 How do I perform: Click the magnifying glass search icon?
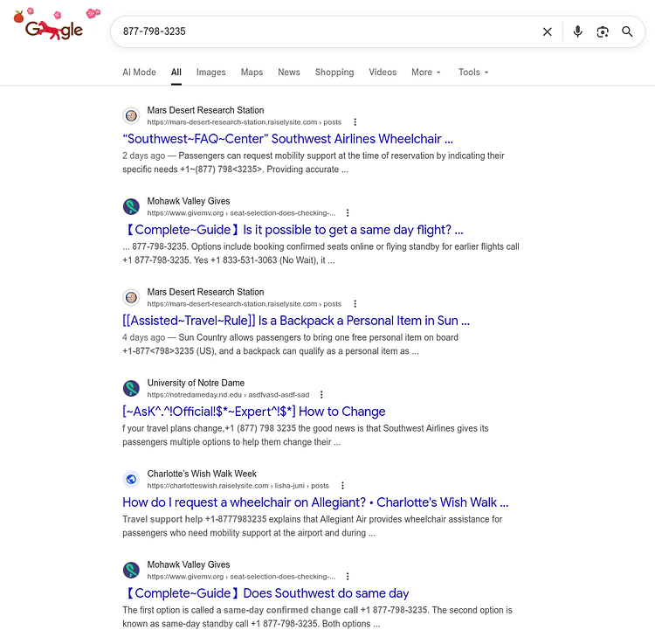coord(627,31)
